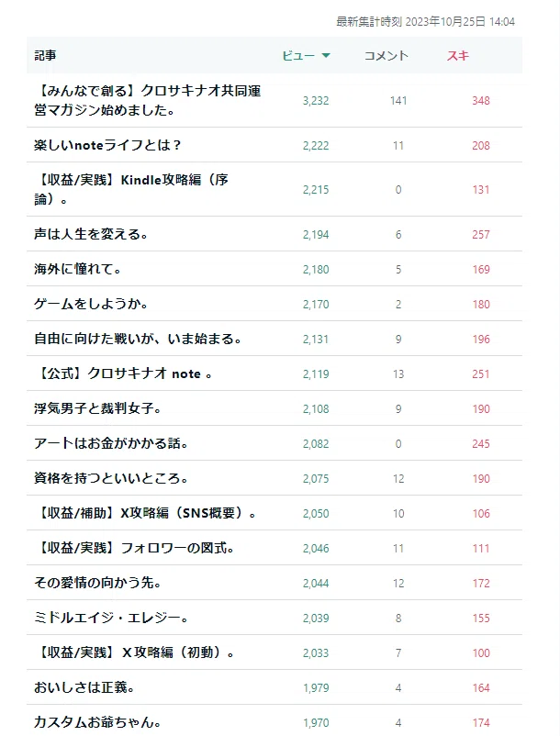The width and height of the screenshot is (560, 736).
Task: Open the article その愛情の向かう先。
Action: (x=97, y=583)
